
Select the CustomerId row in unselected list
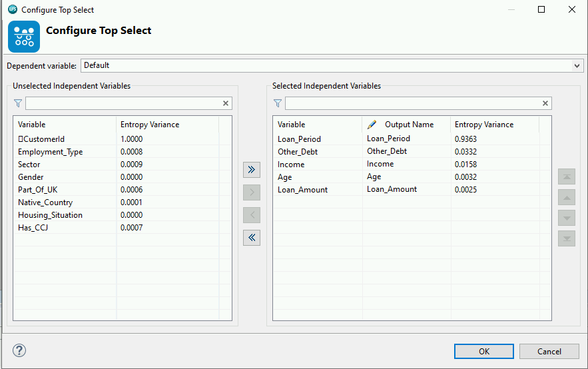click(x=123, y=139)
